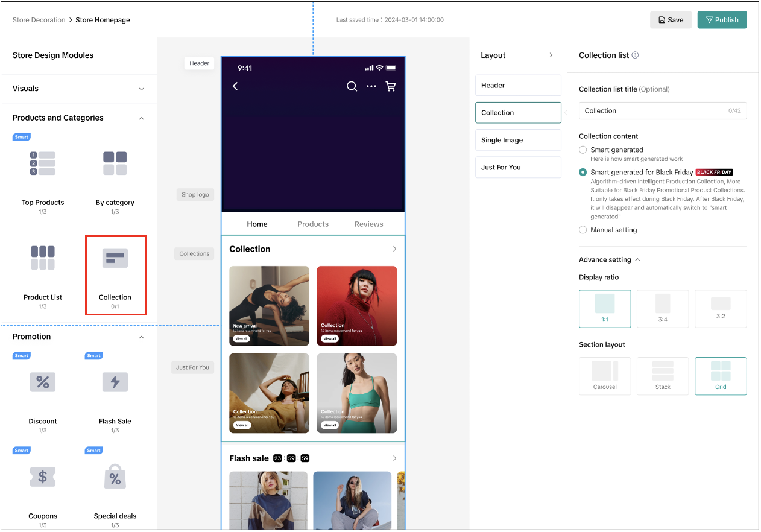Add the Discount promotion module
This screenshot has width=761, height=532.
click(43, 382)
